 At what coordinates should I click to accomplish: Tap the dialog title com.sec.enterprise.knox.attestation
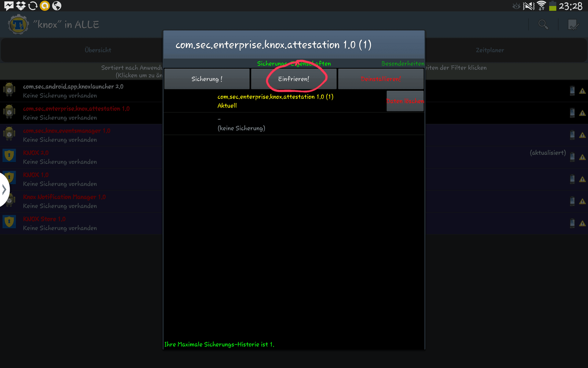pos(273,45)
